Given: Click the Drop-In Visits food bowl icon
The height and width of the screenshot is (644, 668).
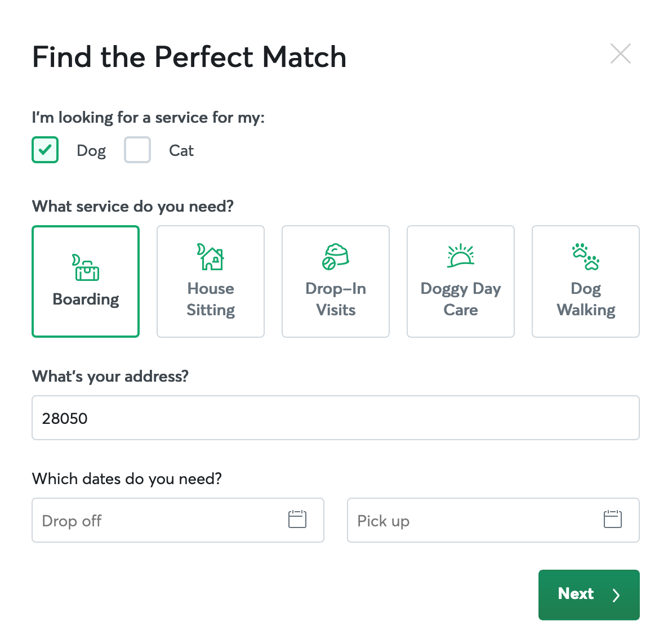Looking at the screenshot, I should point(336,257).
